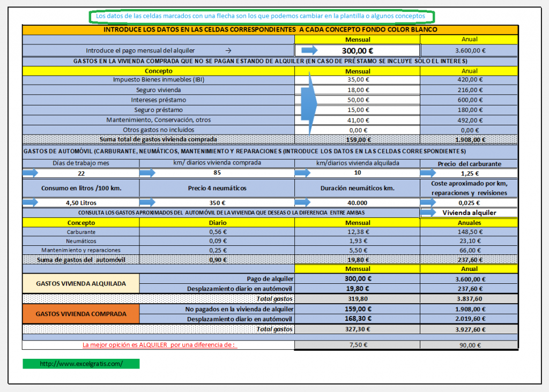Click the arrow next to 0,025 € cost per km
Viewport: 549px width, 392px height.
click(428, 202)
